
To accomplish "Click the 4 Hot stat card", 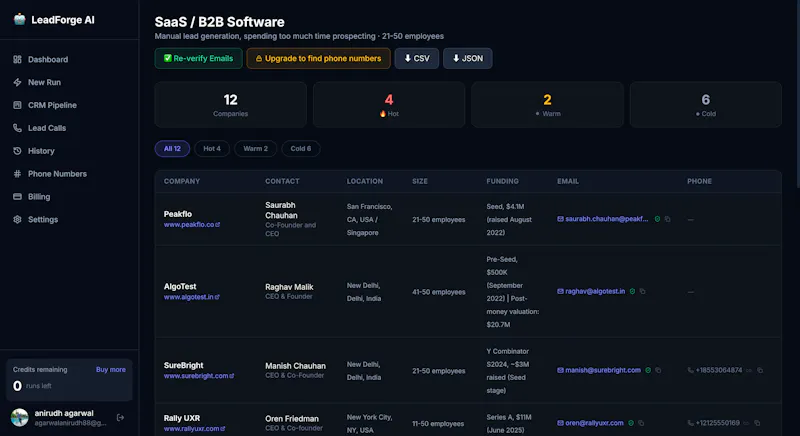I will point(389,105).
